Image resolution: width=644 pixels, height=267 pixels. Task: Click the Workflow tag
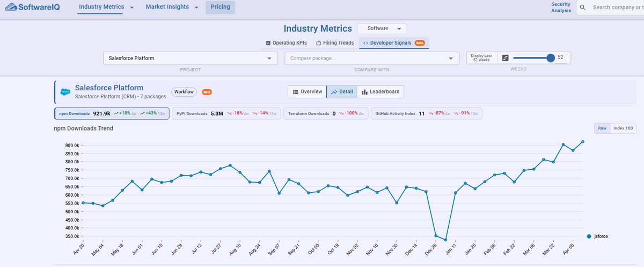(184, 92)
